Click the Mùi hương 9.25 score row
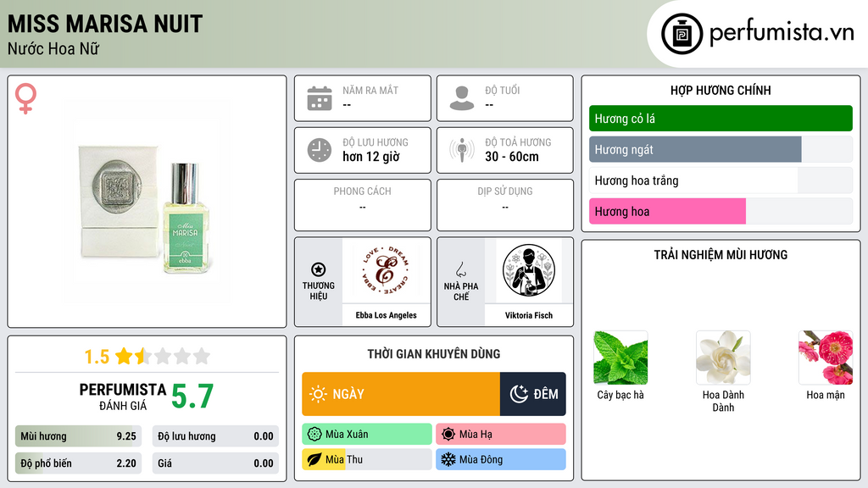Viewport: 868px width, 488px height. pos(78,436)
